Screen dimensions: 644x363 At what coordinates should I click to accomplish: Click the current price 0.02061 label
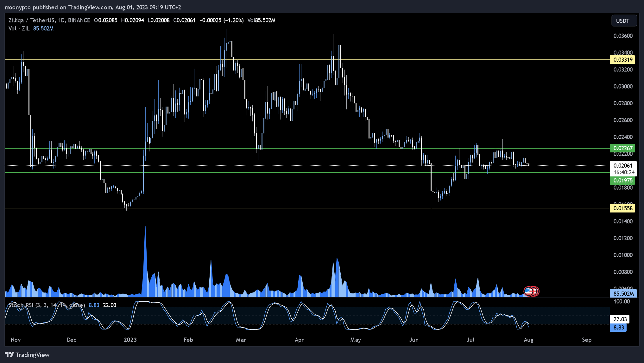coord(623,165)
